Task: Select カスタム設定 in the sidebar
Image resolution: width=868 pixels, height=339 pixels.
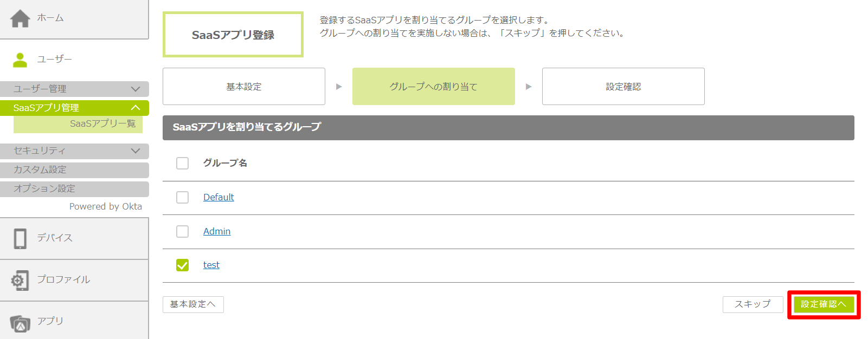Action: (x=40, y=169)
